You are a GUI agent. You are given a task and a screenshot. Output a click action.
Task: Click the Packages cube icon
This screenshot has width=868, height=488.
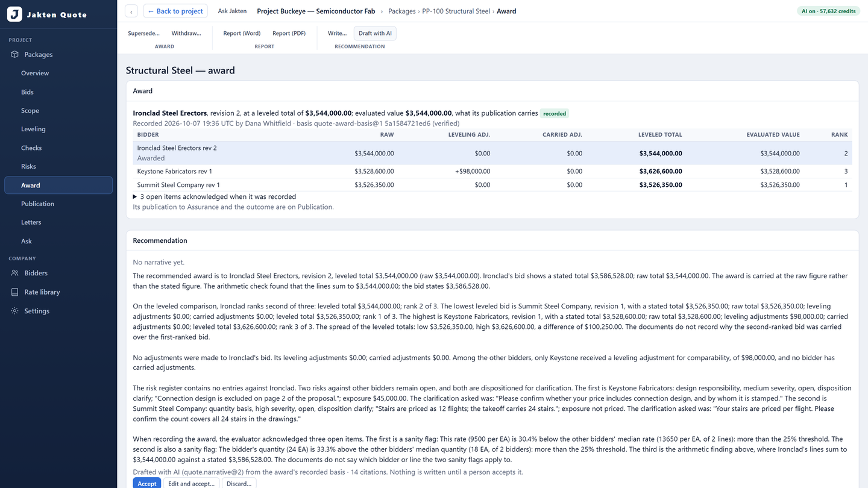click(x=15, y=54)
